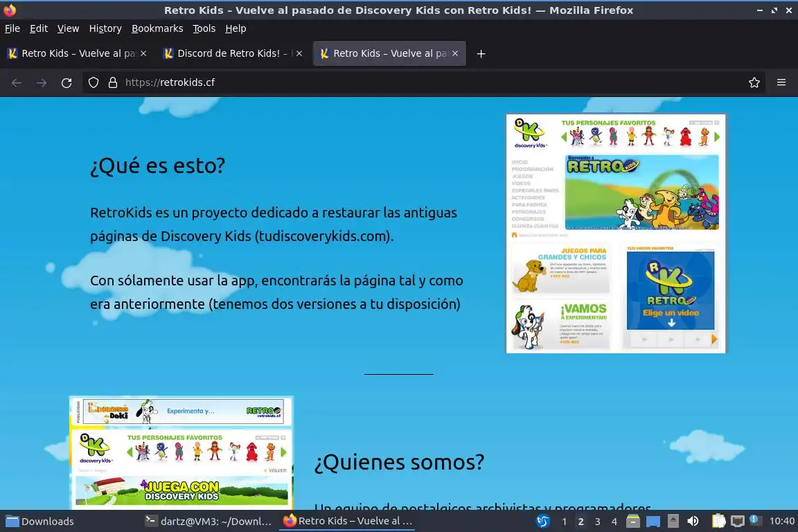The width and height of the screenshot is (798, 532).
Task: Click the blue bird icon in the taskbar
Action: click(x=544, y=522)
